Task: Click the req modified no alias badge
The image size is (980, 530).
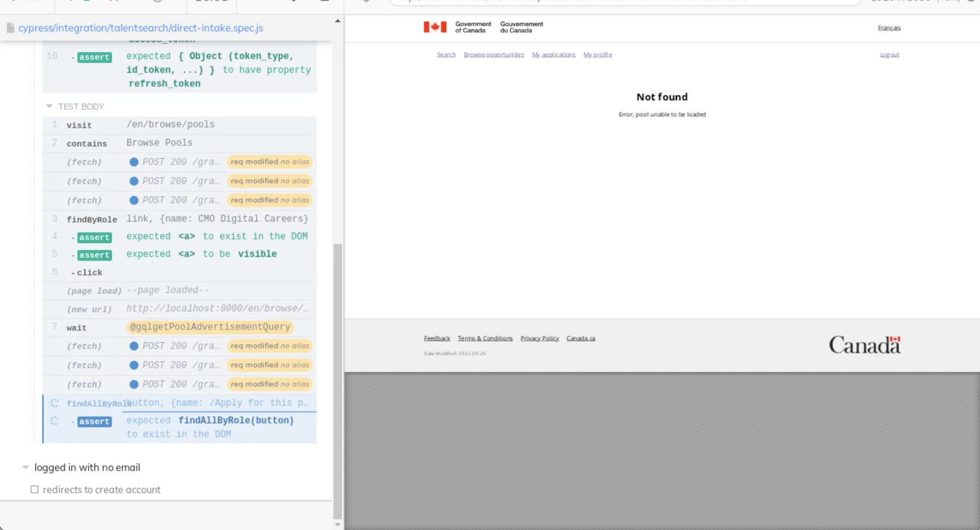Action: click(x=270, y=162)
